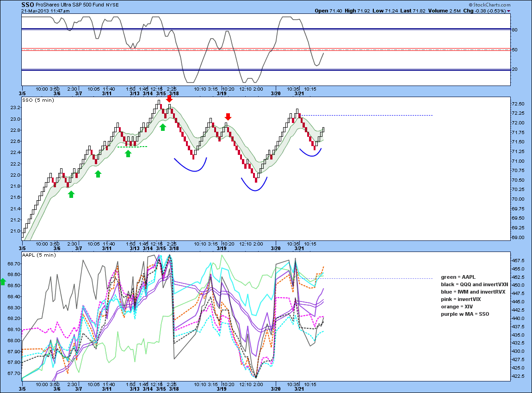Open the StockCharts.com copyright link
This screenshot has height=393, width=532.
489,5
